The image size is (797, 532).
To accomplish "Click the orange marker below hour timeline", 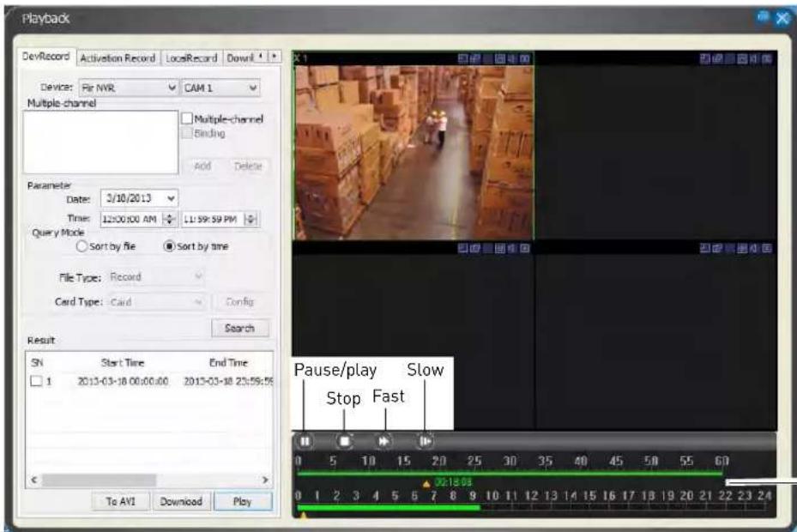I will pyautogui.click(x=304, y=516).
